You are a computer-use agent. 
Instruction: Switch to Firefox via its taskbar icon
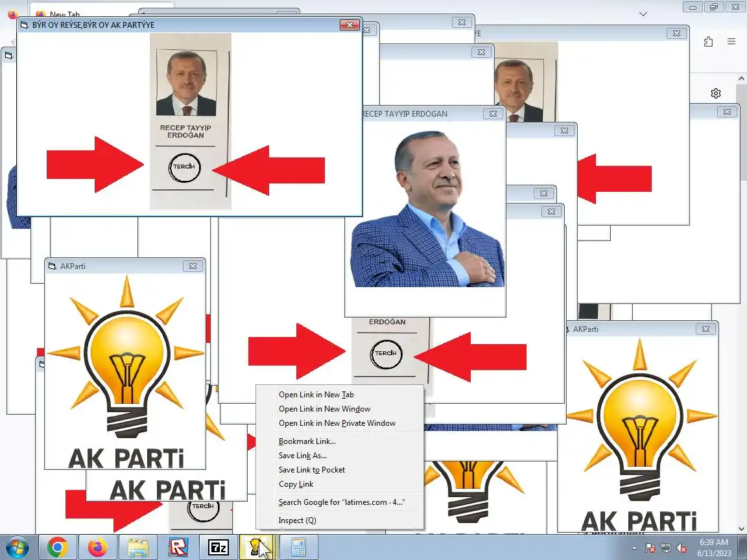pos(98,548)
